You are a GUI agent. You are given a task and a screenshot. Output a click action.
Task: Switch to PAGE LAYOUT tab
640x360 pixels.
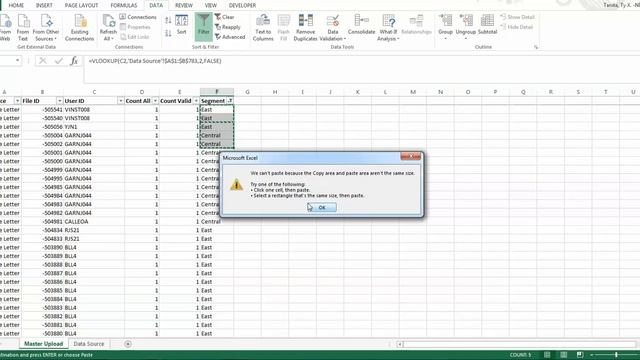pyautogui.click(x=81, y=5)
